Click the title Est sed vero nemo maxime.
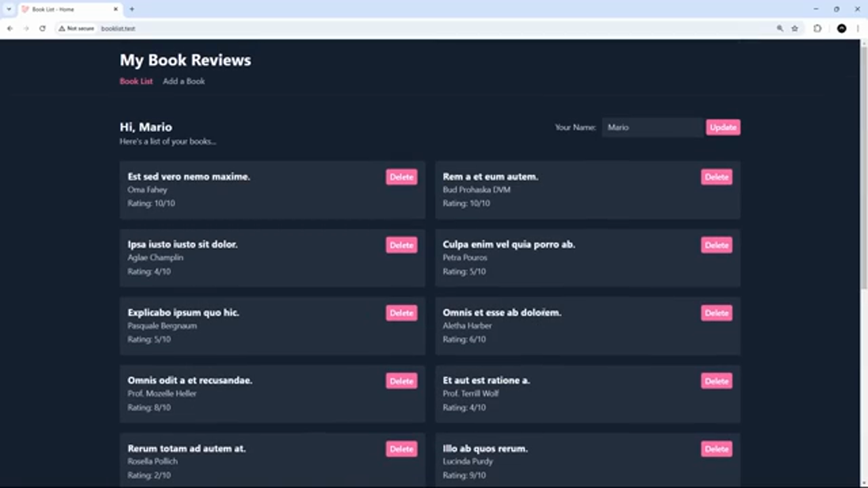This screenshot has height=488, width=868. (189, 176)
